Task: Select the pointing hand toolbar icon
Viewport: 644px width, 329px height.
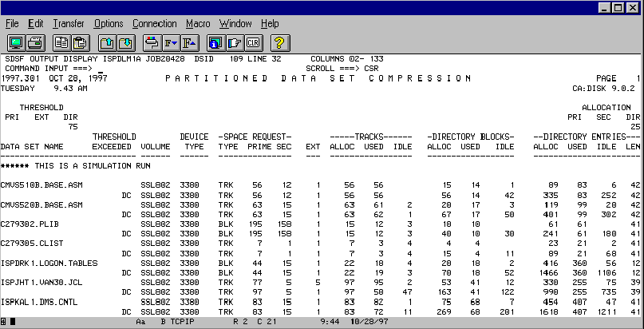Action: 234,42
